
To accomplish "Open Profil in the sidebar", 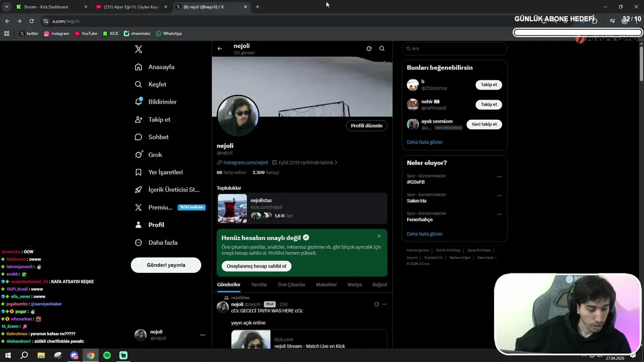I will [149, 225].
